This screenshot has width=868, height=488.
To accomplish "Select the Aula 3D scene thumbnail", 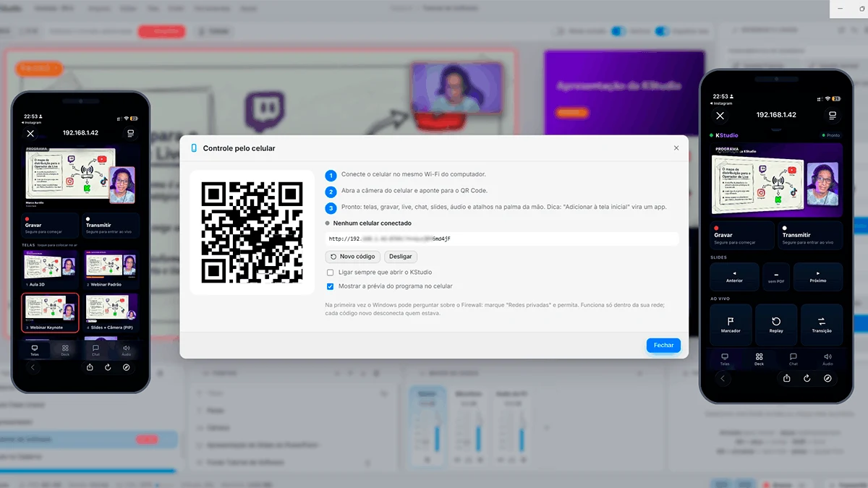I will pos(50,270).
